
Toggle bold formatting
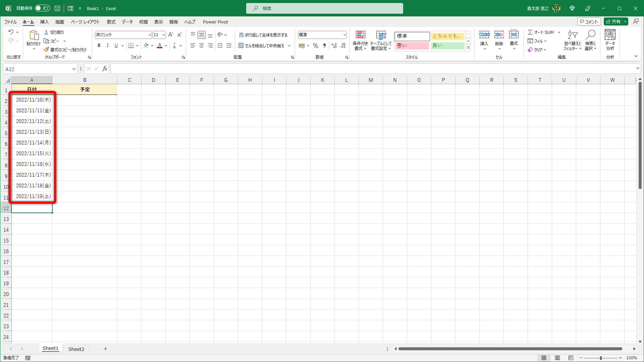[99, 46]
